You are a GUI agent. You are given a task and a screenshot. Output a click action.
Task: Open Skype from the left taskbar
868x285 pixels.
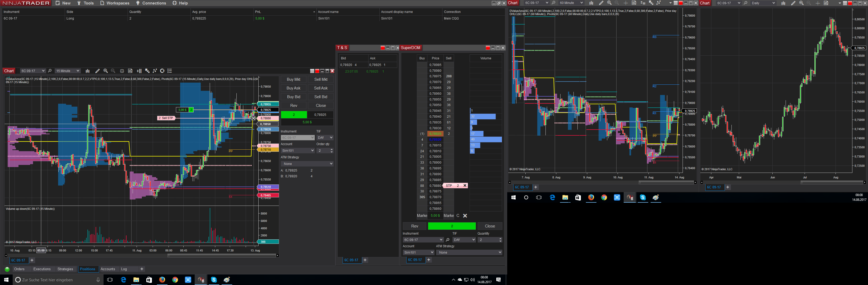[x=214, y=280]
